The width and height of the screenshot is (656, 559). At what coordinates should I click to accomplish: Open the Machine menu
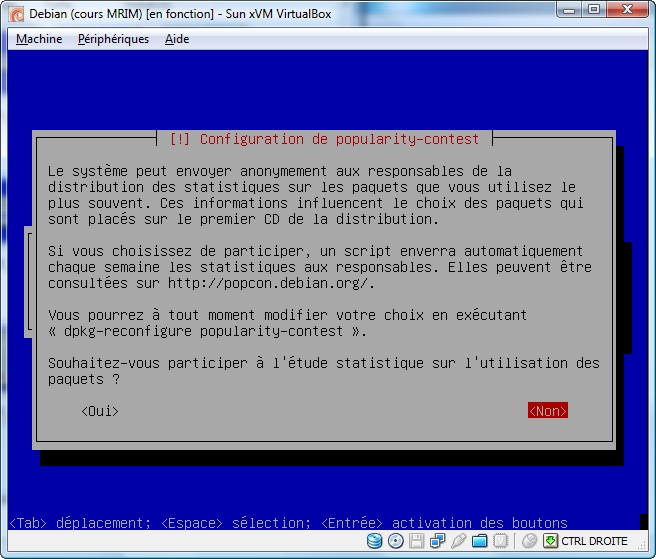click(39, 39)
